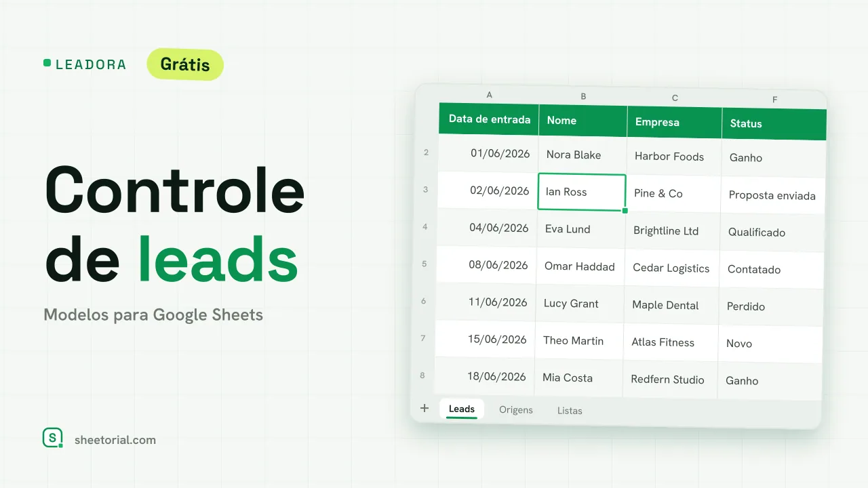Click the Eva Lund cell
This screenshot has height=488, width=868.
[x=581, y=229]
